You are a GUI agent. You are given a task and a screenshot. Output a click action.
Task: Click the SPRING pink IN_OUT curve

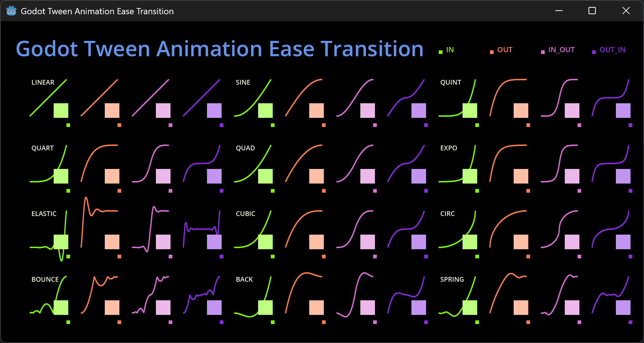pos(559,294)
